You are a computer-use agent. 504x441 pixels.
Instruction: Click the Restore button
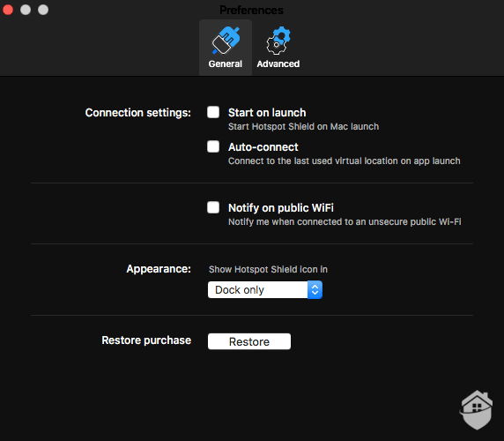249,341
